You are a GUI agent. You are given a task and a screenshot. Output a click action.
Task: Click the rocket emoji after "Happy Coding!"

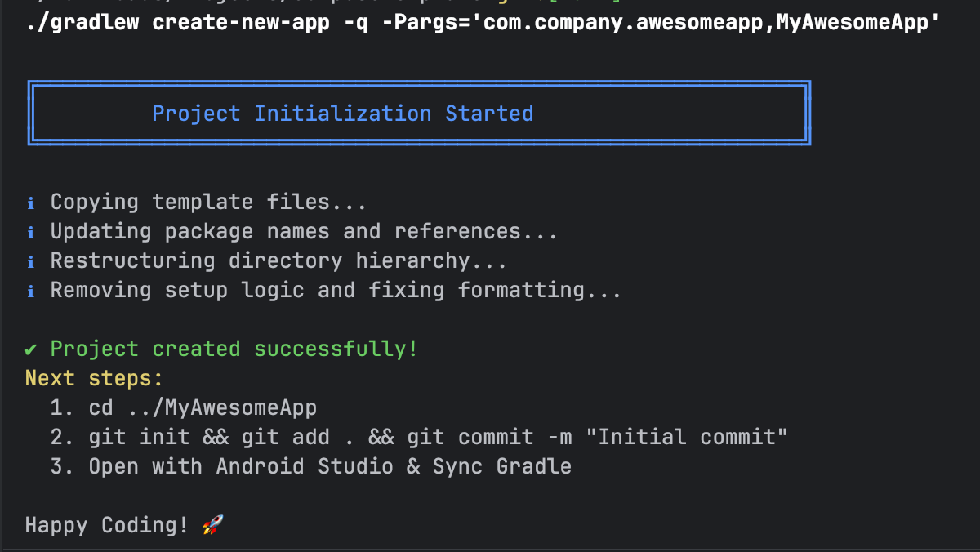(212, 525)
